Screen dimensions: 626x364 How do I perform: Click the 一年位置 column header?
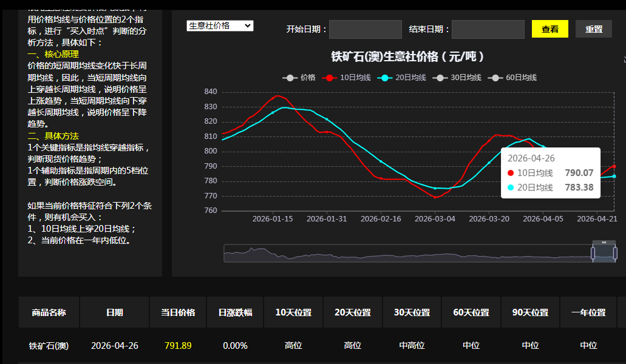point(588,312)
